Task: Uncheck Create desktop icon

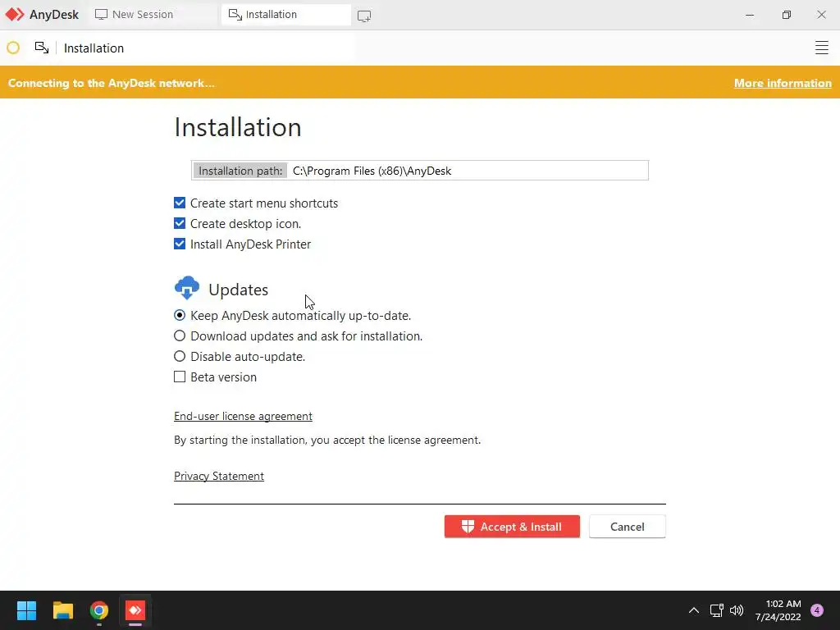Action: pos(180,223)
